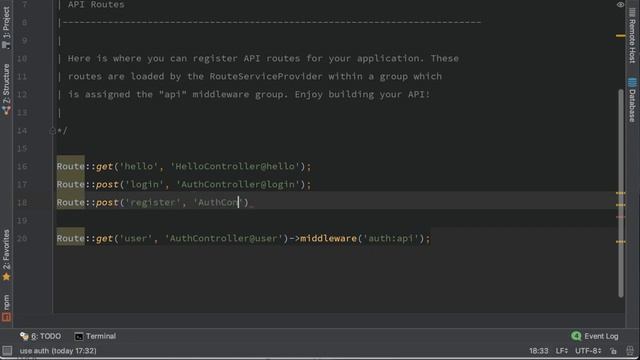
Task: Click the hector inspector icon in status bar
Action: [x=630, y=351]
